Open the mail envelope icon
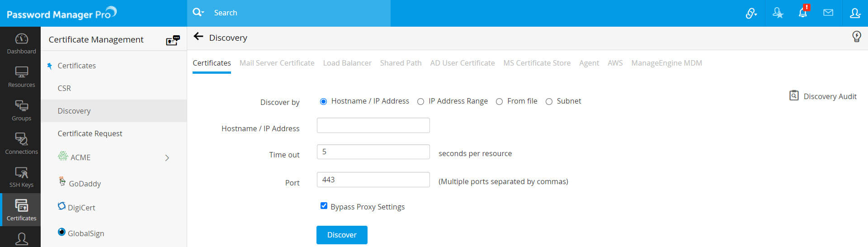This screenshot has height=247, width=868. (828, 13)
